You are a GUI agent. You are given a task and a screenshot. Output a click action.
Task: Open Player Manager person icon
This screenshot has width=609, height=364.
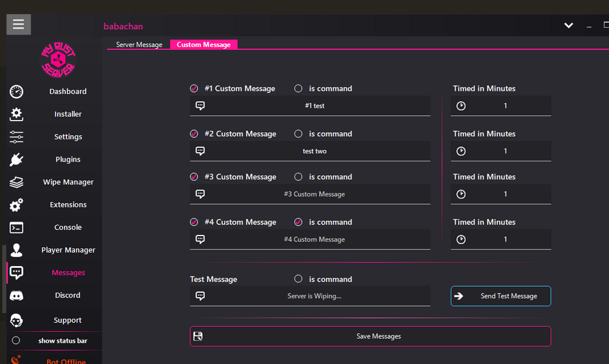tap(16, 250)
